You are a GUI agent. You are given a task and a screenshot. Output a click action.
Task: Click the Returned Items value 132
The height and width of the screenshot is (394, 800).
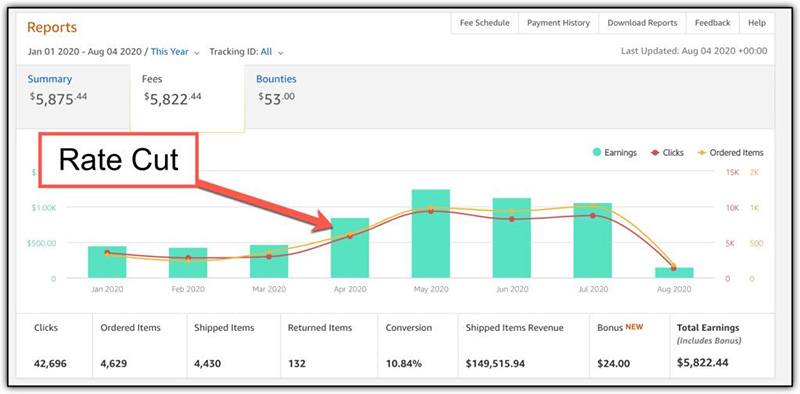click(x=296, y=364)
